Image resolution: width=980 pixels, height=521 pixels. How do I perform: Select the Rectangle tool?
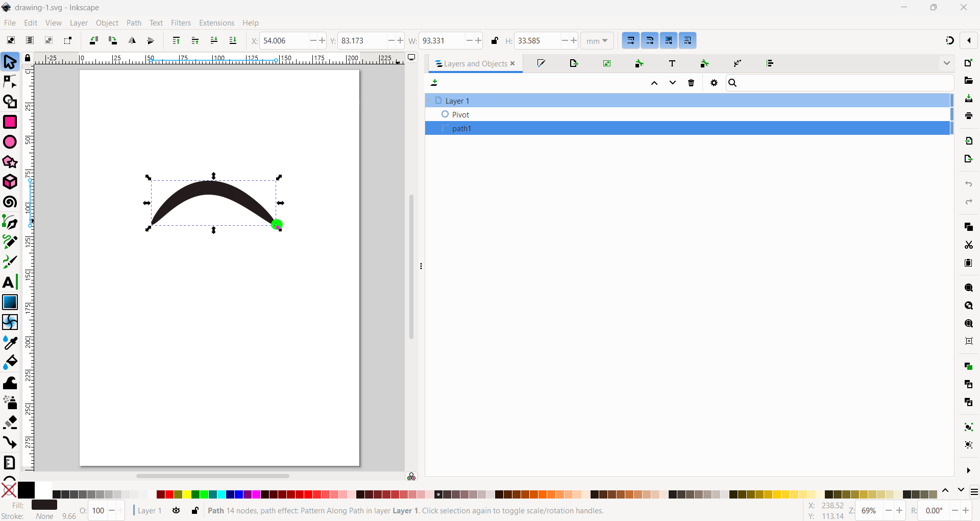tap(10, 122)
